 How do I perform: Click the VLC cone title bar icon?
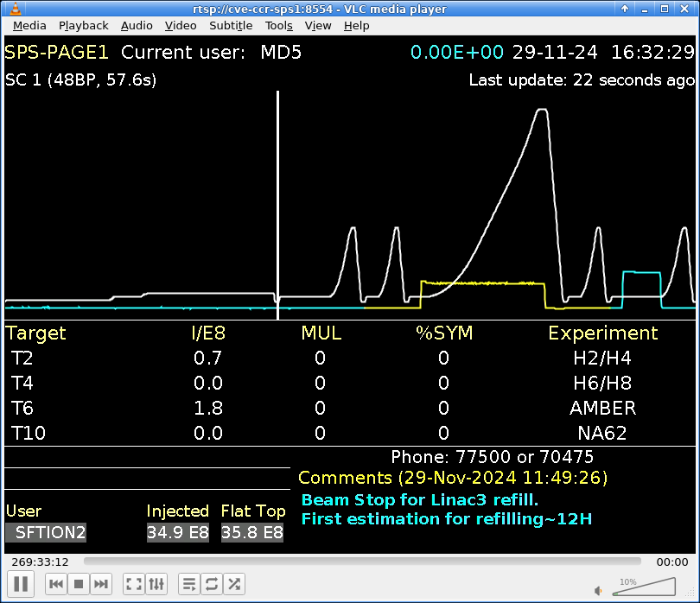[10, 9]
